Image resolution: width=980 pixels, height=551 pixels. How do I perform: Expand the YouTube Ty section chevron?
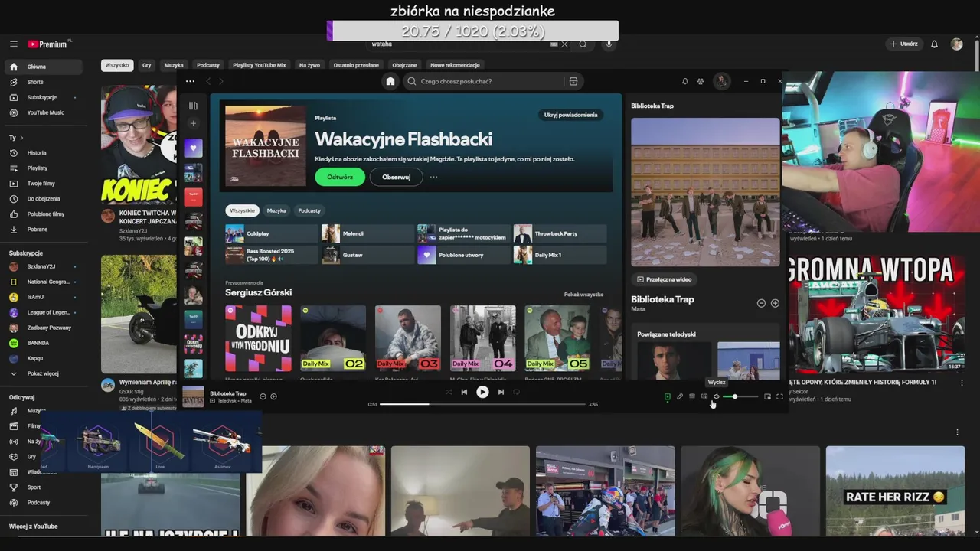point(22,138)
